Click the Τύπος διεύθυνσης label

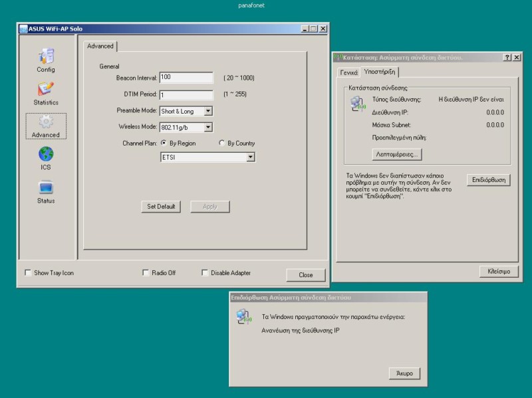point(396,100)
